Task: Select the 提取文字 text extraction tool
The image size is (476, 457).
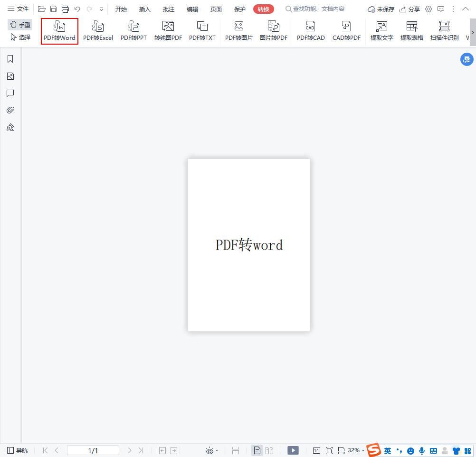Action: coord(381,30)
